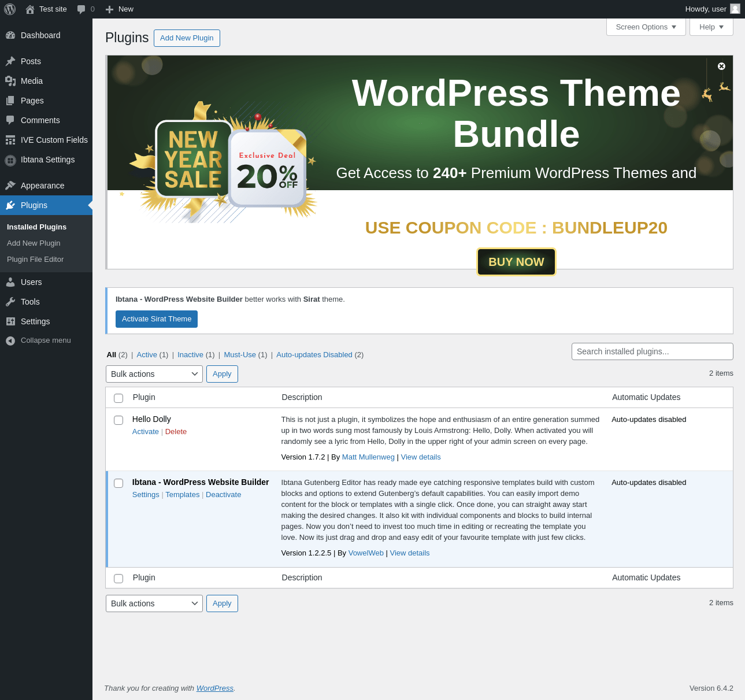The width and height of the screenshot is (745, 700).
Task: Dismiss the theme bundle banner
Action: pos(721,66)
